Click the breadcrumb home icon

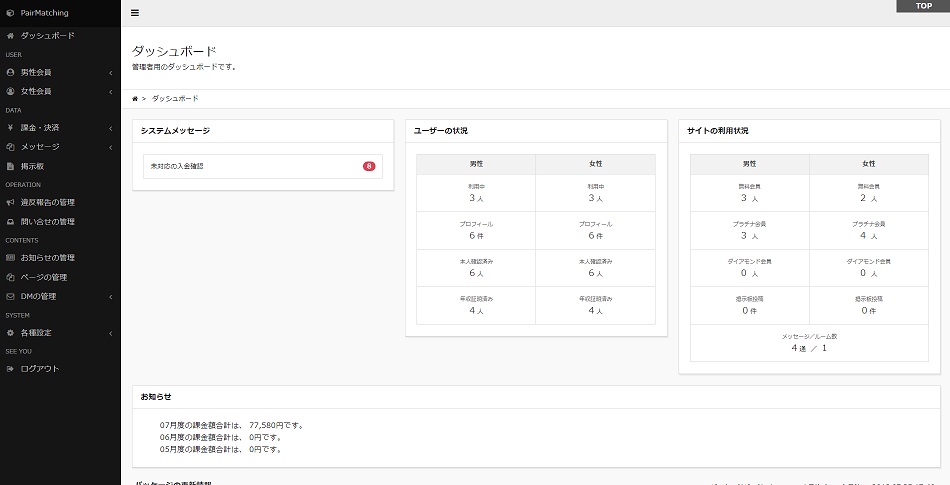click(135, 99)
